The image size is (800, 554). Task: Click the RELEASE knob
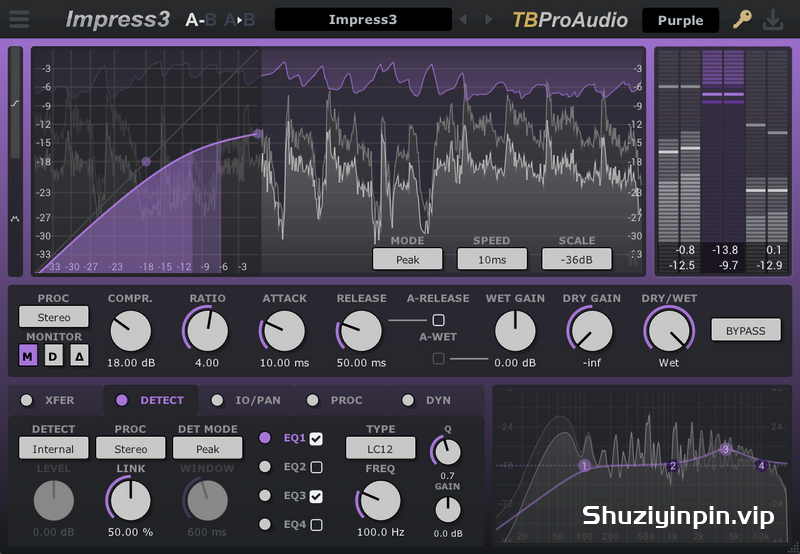point(361,331)
